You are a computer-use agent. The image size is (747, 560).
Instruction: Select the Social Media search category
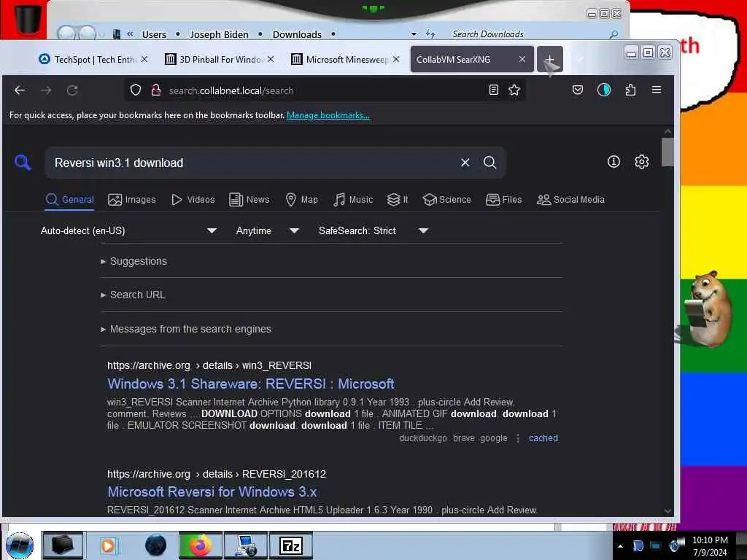pyautogui.click(x=570, y=200)
